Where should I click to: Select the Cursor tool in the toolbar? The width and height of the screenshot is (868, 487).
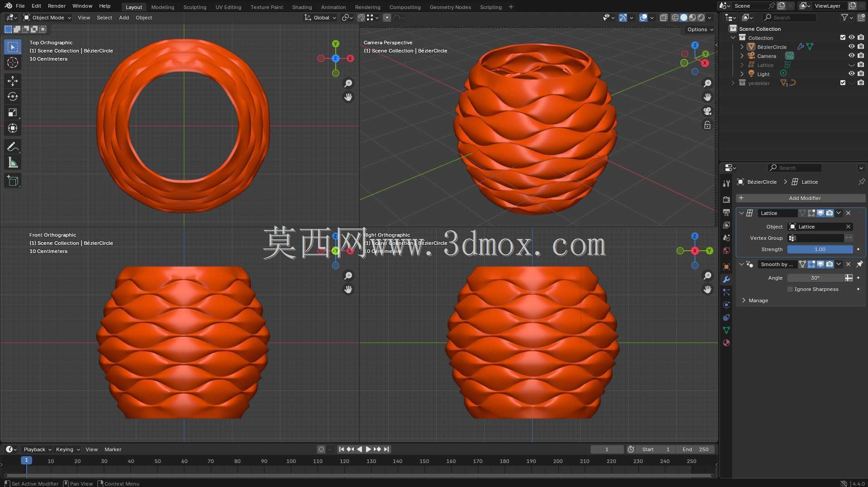(13, 63)
